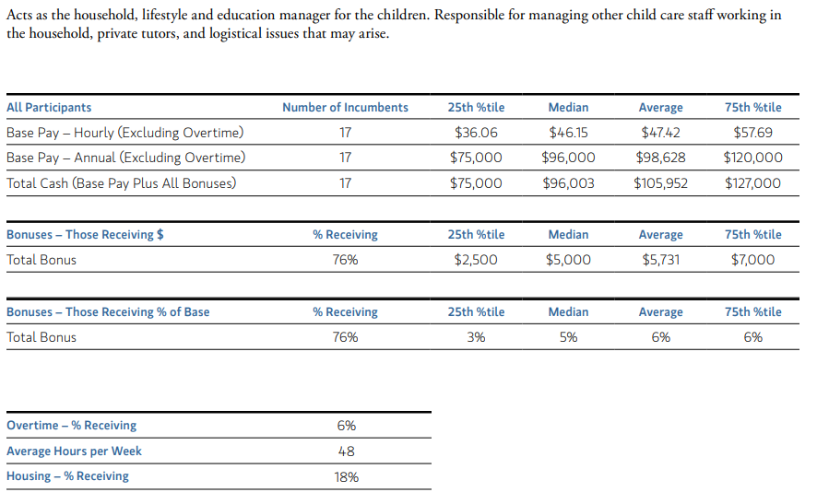Click the Total Cash average $105,952

coord(660,183)
